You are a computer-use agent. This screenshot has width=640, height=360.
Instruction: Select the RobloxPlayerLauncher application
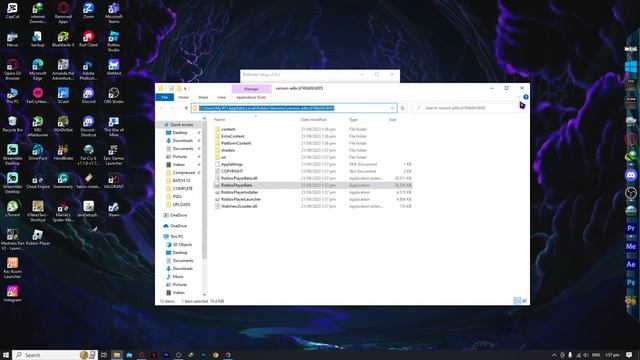click(241, 199)
